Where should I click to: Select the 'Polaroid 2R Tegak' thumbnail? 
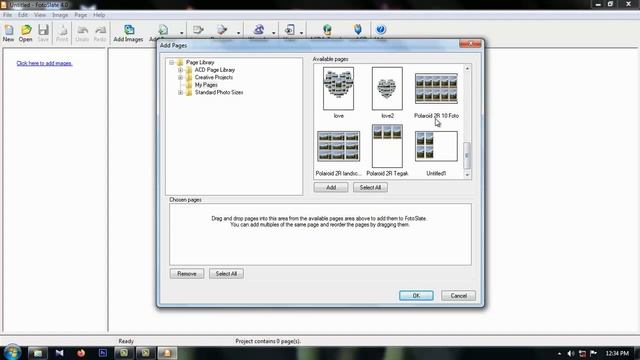387,146
